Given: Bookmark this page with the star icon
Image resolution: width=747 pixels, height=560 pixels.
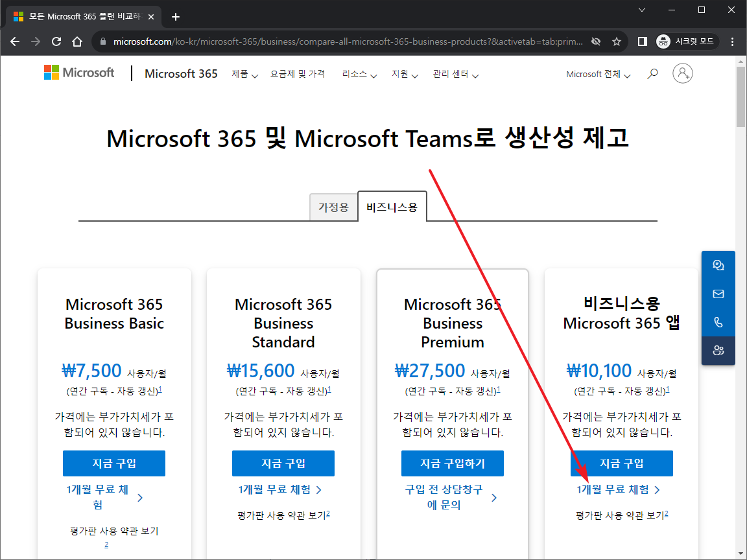Looking at the screenshot, I should pyautogui.click(x=617, y=41).
